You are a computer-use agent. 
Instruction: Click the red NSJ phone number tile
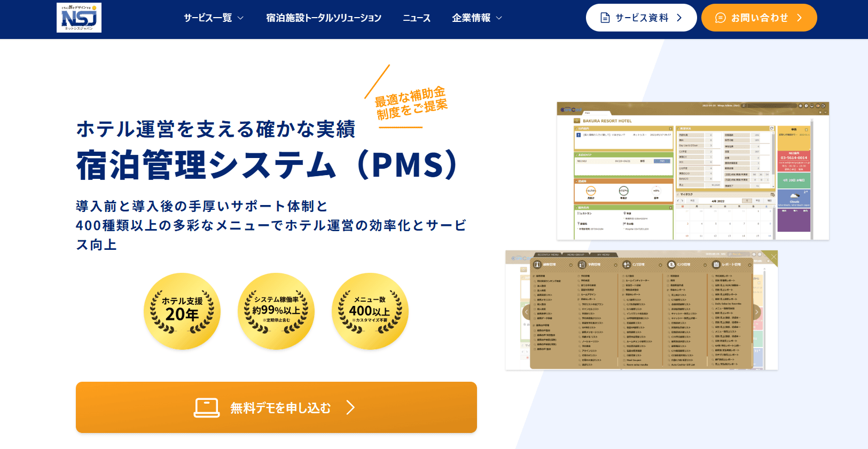click(794, 161)
